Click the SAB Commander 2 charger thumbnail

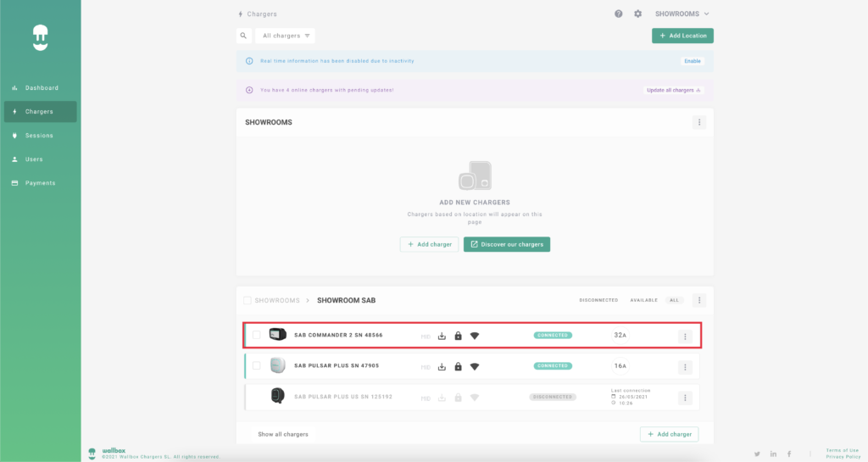pyautogui.click(x=278, y=334)
